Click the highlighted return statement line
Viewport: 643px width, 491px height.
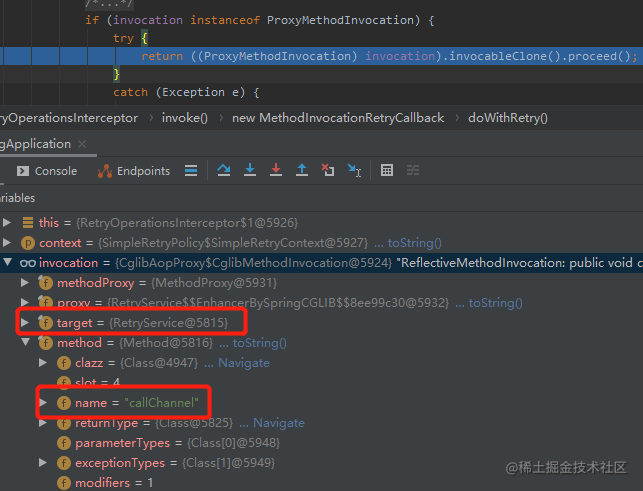[322, 56]
